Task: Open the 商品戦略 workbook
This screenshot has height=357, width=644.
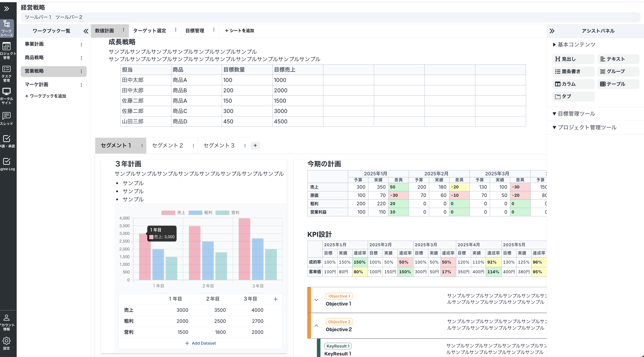Action: pos(34,57)
